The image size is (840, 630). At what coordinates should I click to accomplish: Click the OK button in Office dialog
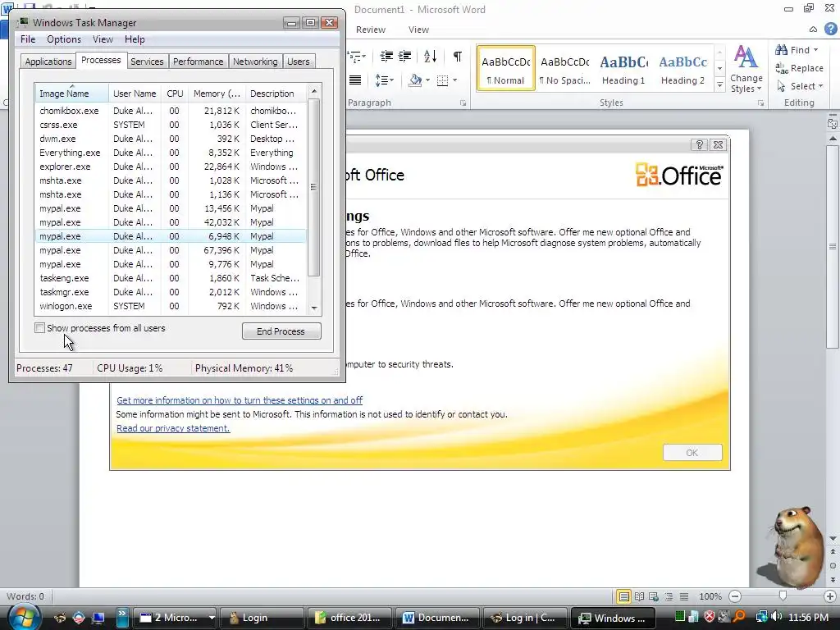pos(692,453)
